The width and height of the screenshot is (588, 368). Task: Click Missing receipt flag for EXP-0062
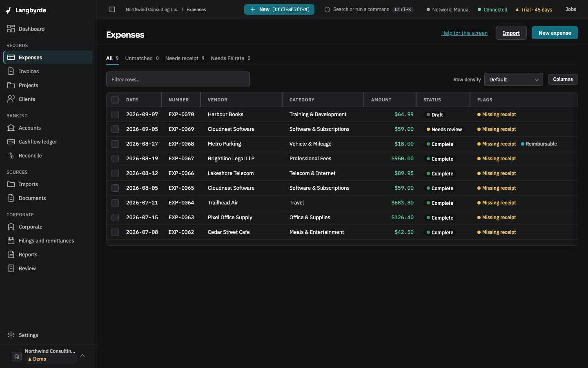pyautogui.click(x=497, y=232)
